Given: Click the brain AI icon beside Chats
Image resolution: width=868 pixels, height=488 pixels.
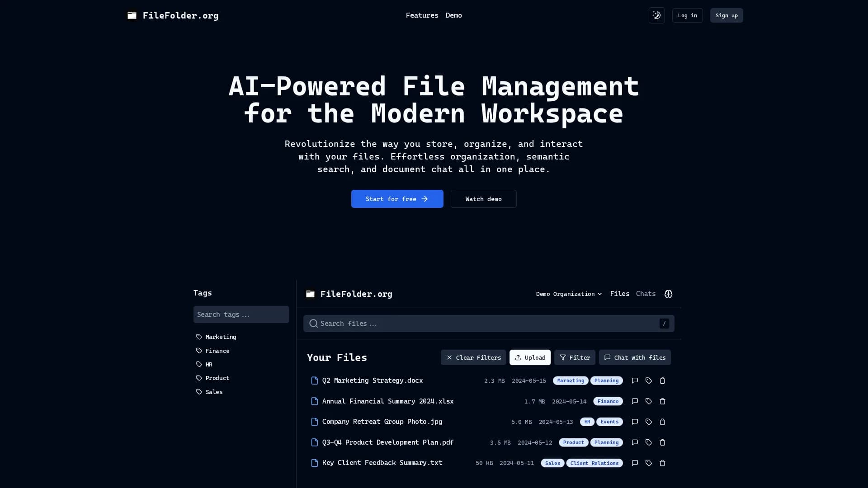Looking at the screenshot, I should pyautogui.click(x=668, y=294).
